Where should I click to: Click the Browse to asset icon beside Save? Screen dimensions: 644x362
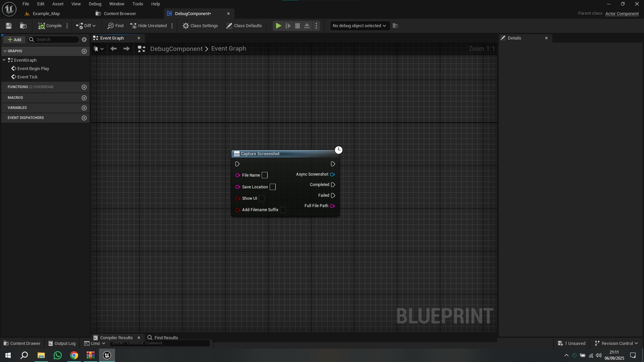pos(23,26)
